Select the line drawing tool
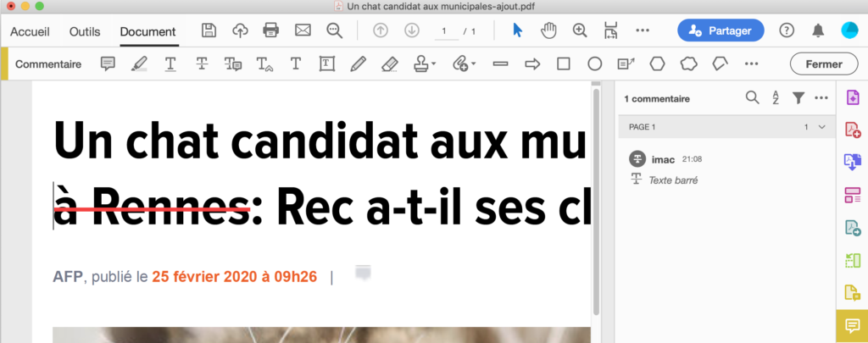 point(500,64)
